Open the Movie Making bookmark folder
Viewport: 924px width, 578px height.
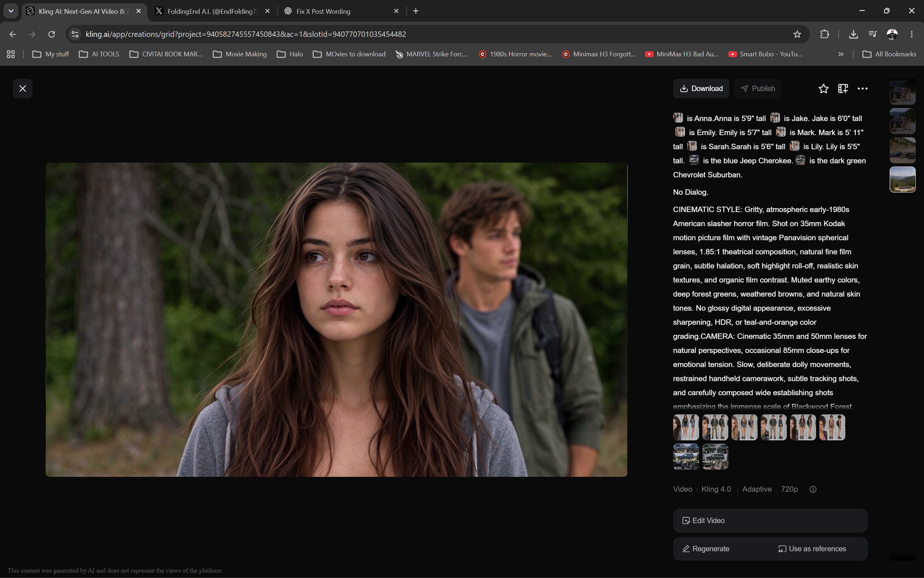tap(240, 54)
